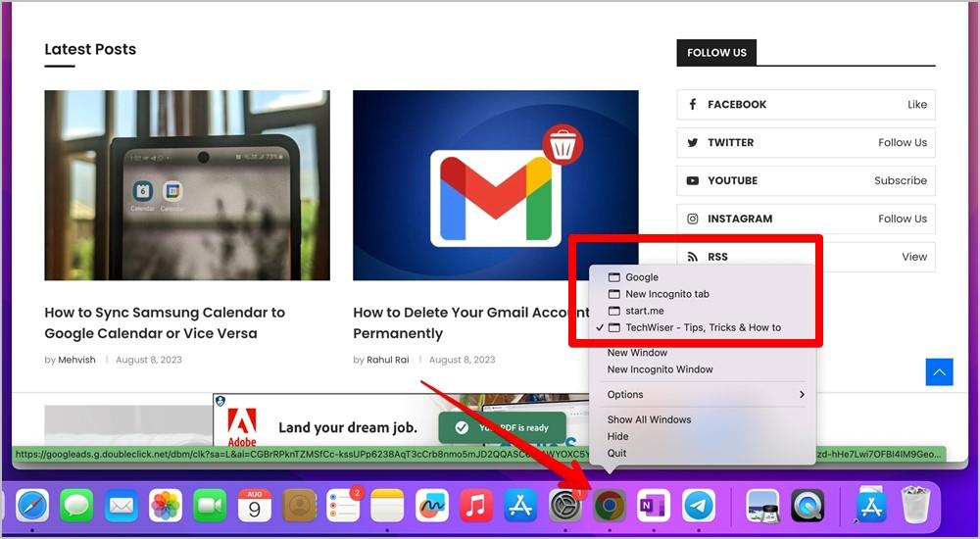
Task: Click the Instagram camera icon
Action: [693, 219]
